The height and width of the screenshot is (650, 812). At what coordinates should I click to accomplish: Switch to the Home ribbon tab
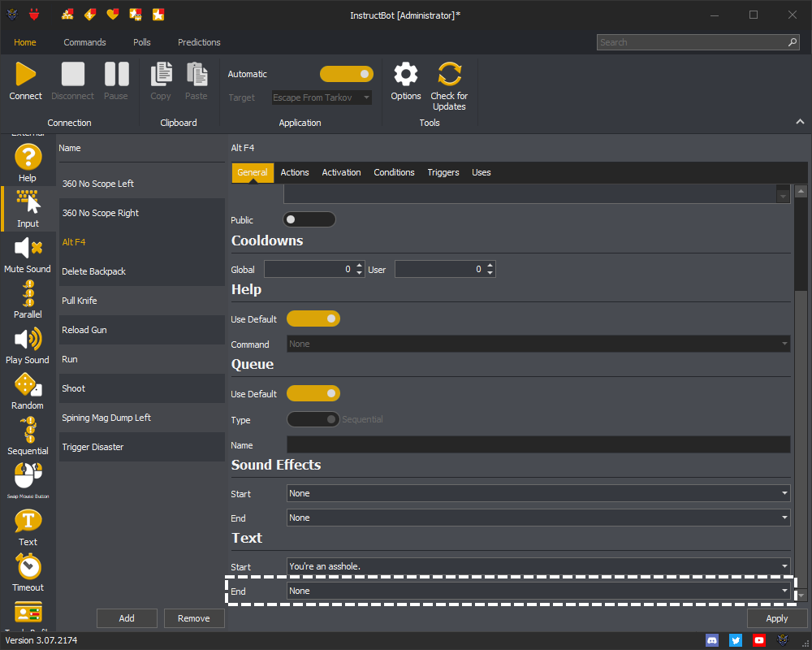pos(25,42)
